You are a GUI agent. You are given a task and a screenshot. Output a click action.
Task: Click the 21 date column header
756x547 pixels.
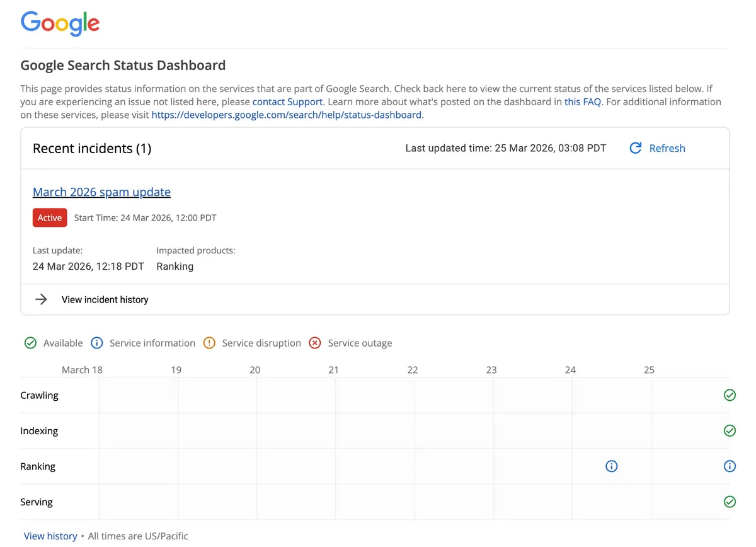[333, 370]
